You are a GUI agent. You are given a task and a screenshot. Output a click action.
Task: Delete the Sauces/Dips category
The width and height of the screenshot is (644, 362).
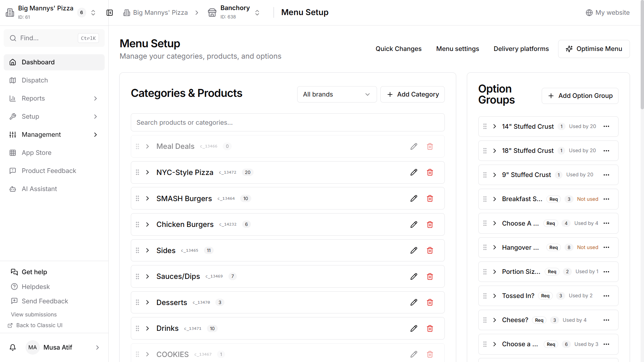[430, 277]
